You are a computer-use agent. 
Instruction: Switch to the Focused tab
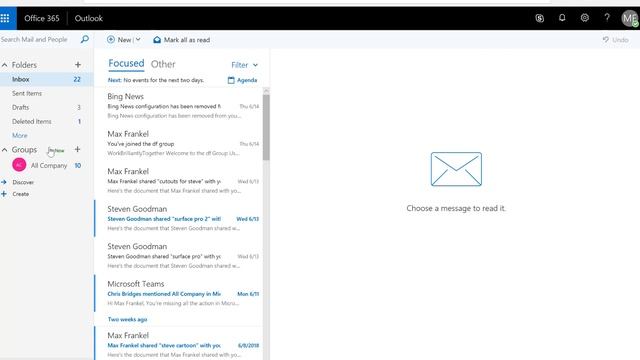click(126, 64)
